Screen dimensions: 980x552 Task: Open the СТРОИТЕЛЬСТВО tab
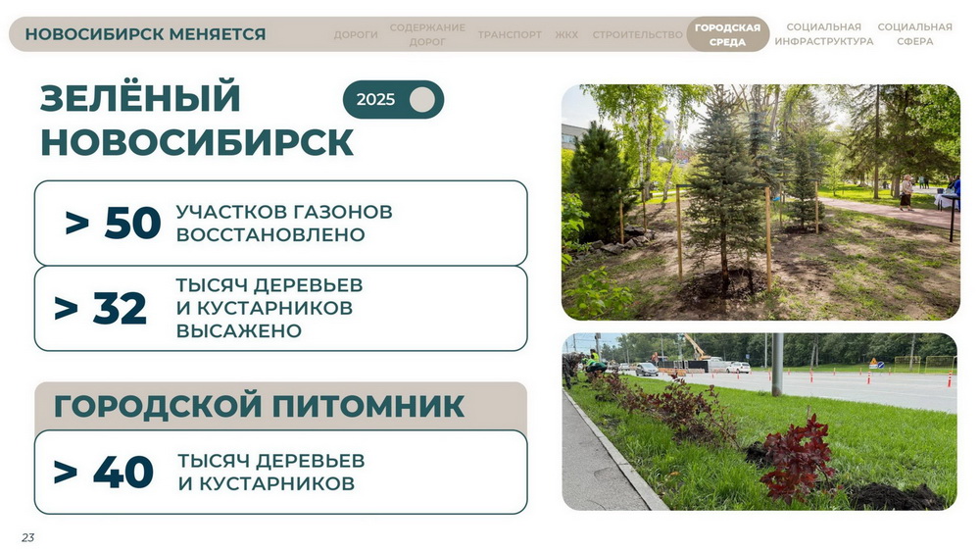637,34
